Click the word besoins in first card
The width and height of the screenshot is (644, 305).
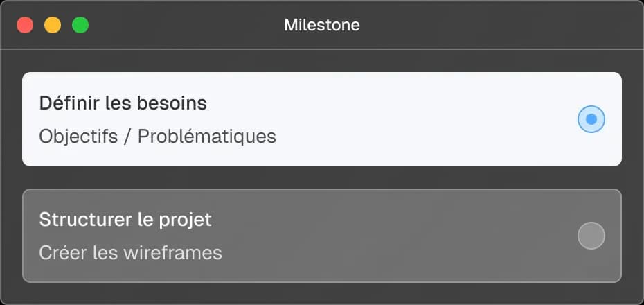tap(175, 103)
